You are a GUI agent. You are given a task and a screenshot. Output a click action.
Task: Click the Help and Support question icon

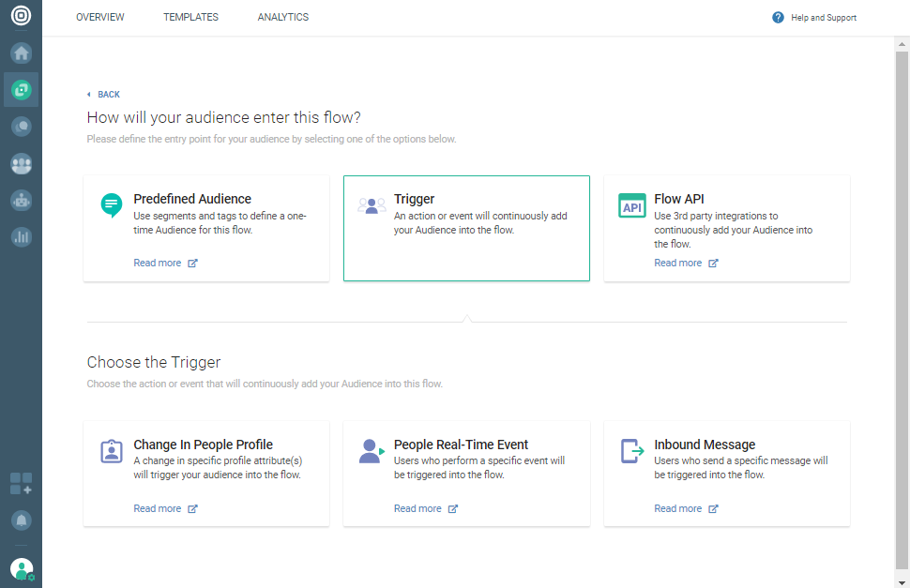(778, 18)
